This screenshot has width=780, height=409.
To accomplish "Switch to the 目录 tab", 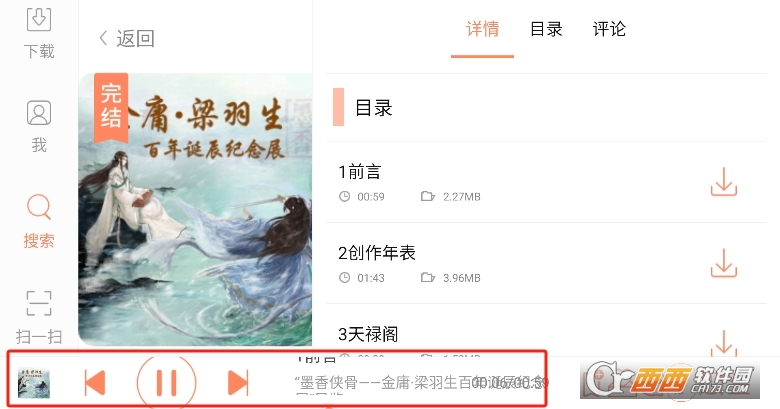I will [546, 29].
